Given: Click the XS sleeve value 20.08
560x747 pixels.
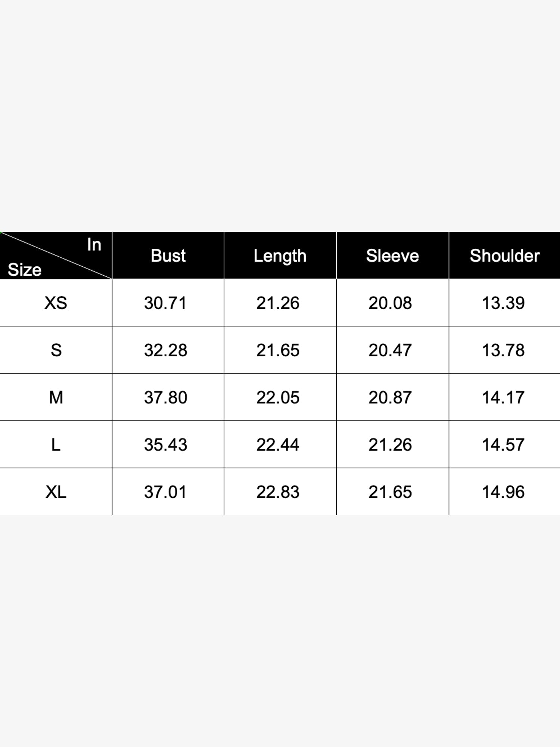Looking at the screenshot, I should [390, 303].
